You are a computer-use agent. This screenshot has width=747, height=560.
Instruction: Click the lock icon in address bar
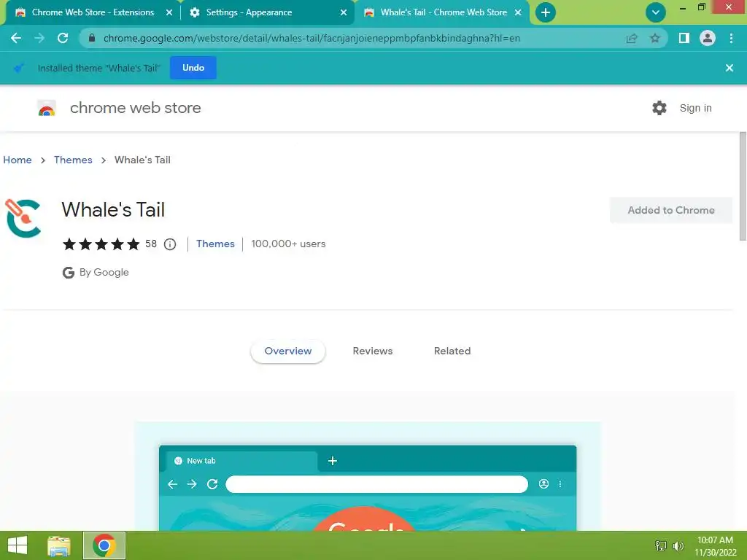[x=92, y=38]
